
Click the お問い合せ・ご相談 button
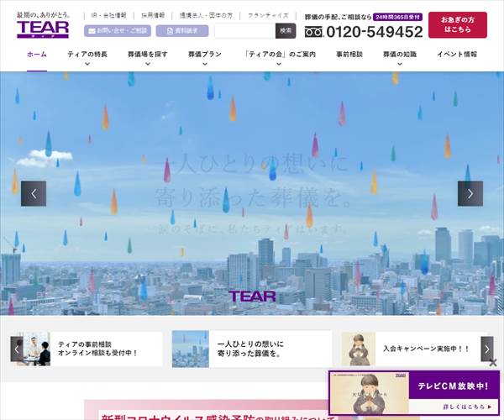pos(118,31)
